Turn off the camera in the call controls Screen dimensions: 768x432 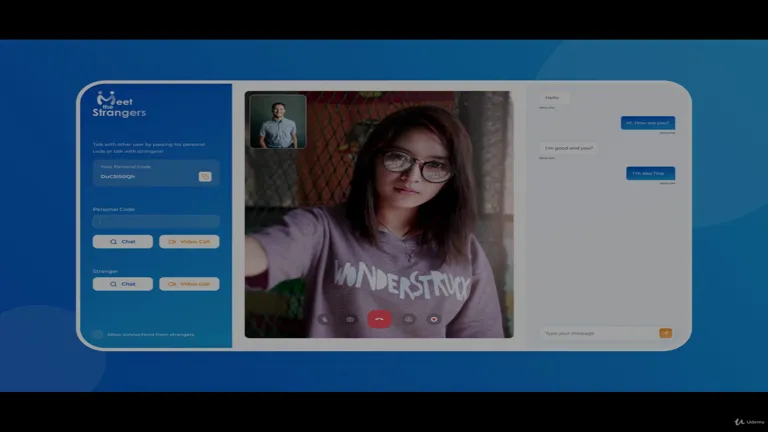350,319
